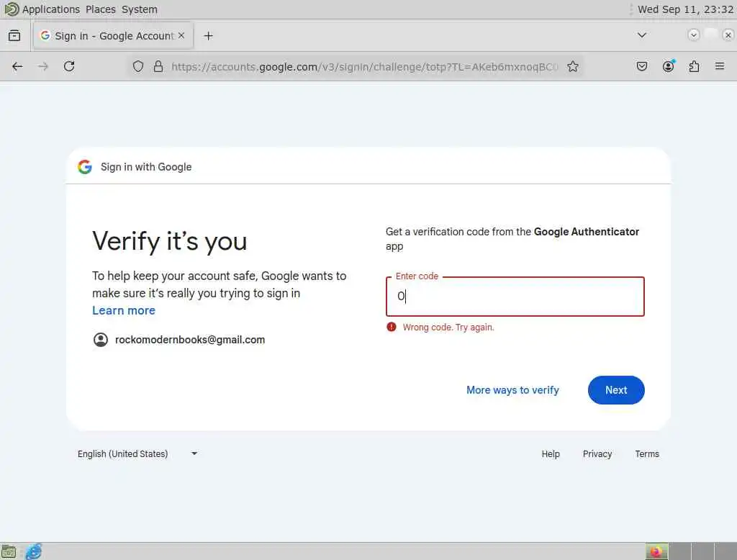
Task: Open the Applications menu
Action: (51, 9)
